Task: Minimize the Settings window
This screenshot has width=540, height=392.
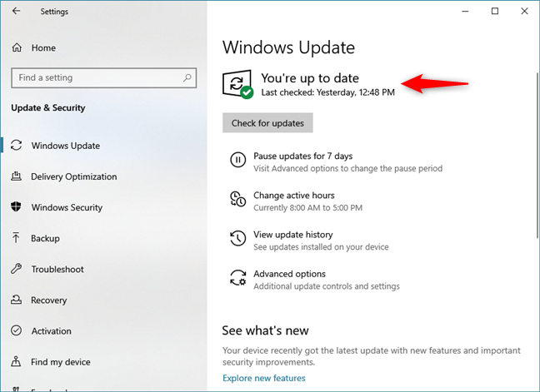Action: point(465,11)
